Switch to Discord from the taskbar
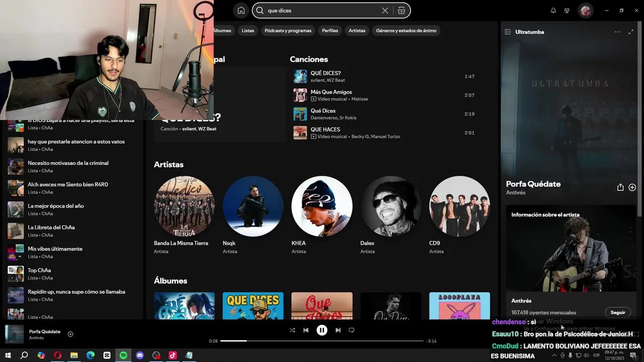This screenshot has height=362, width=644. (x=140, y=355)
